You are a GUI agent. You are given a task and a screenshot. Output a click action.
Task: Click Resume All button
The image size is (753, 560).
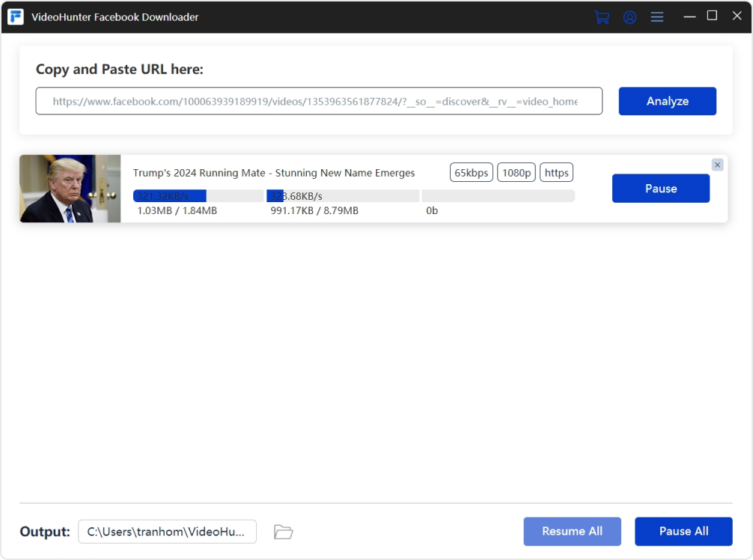[572, 532]
